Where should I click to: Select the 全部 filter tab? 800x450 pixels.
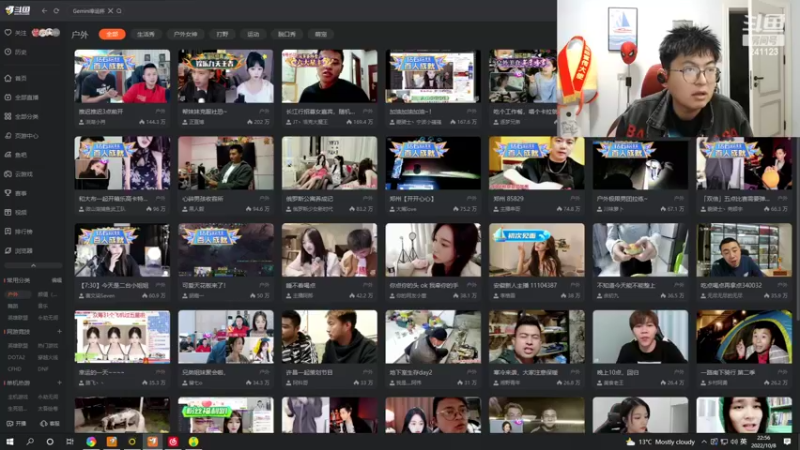(x=112, y=34)
